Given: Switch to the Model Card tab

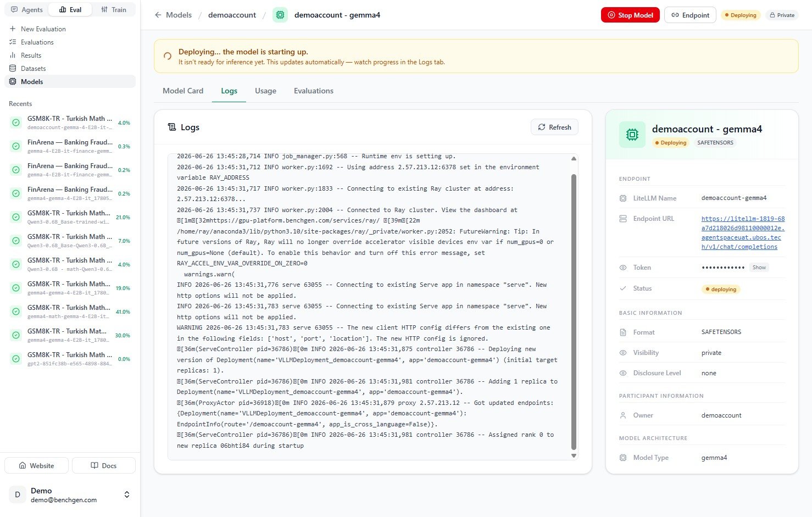Looking at the screenshot, I should (183, 91).
